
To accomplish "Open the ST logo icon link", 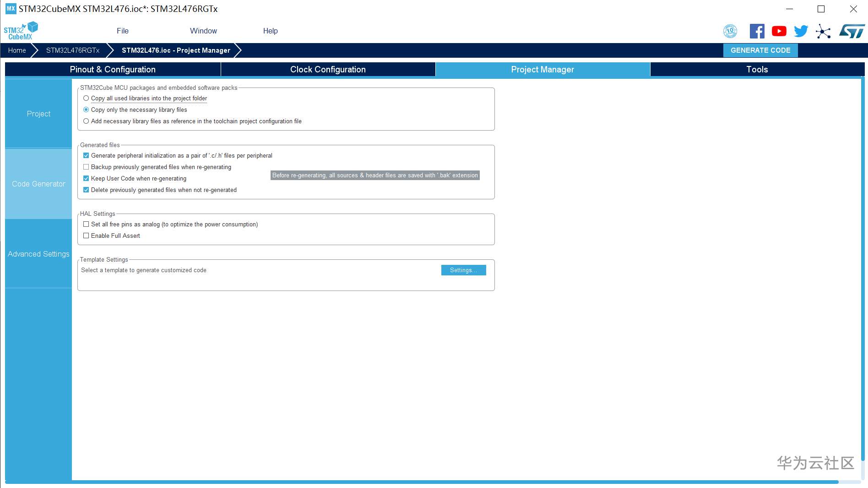I will tap(852, 31).
